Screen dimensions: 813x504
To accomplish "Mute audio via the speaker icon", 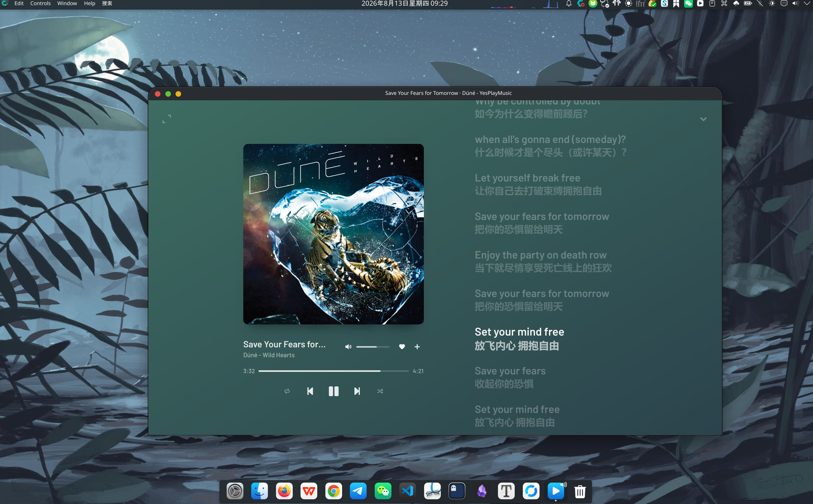I will pos(348,347).
